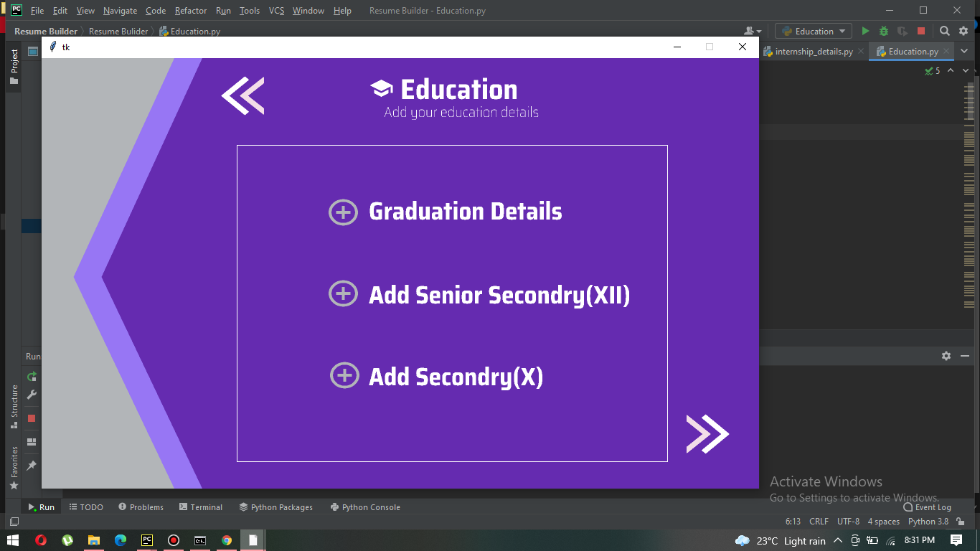The image size is (980, 551).
Task: Rerun the program in the Run panel
Action: (x=31, y=377)
